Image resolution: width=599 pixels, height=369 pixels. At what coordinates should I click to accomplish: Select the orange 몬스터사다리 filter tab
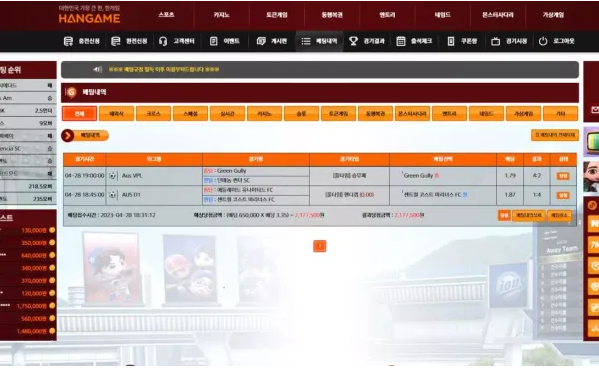pos(413,114)
